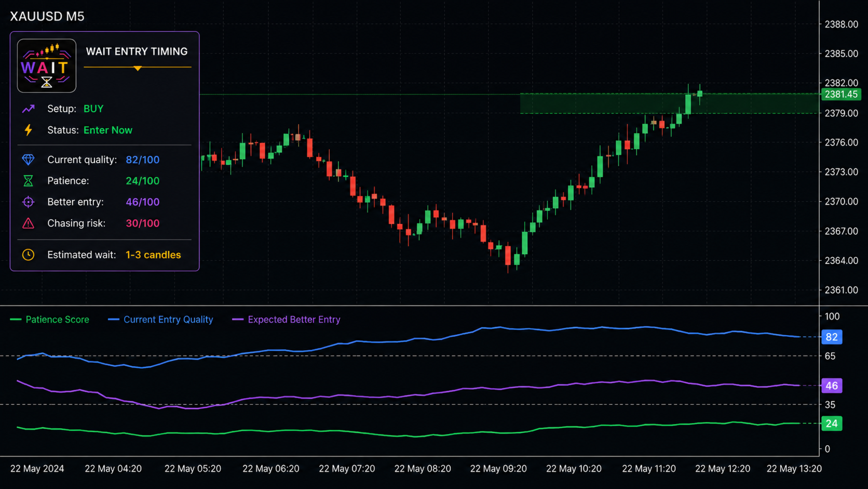Click the 2388.00 price axis label
The image size is (868, 489).
point(842,24)
